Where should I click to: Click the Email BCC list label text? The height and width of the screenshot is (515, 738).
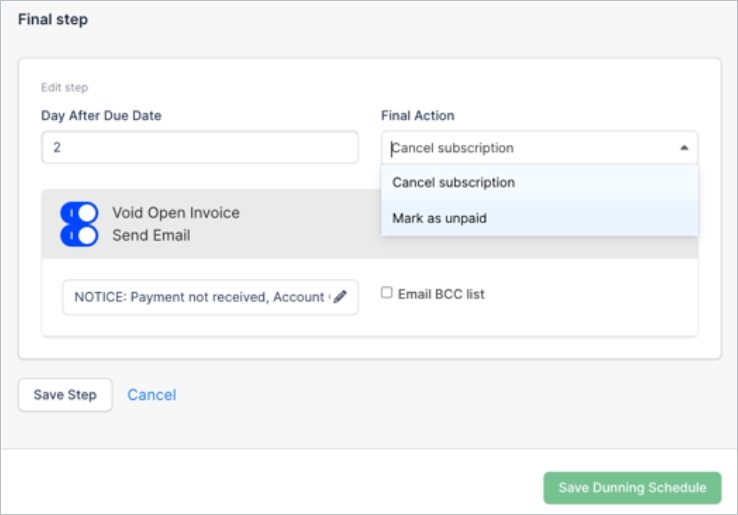pyautogui.click(x=441, y=294)
